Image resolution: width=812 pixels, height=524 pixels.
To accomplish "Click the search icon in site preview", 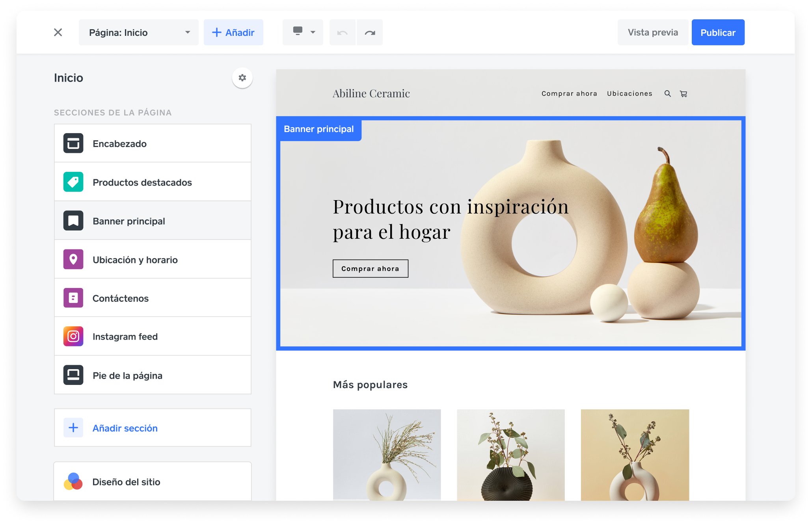I will click(x=667, y=94).
